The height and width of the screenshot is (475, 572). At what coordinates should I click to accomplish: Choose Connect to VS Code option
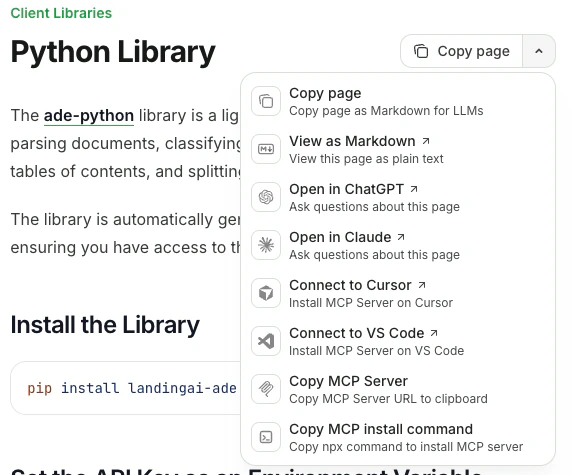pos(398,341)
